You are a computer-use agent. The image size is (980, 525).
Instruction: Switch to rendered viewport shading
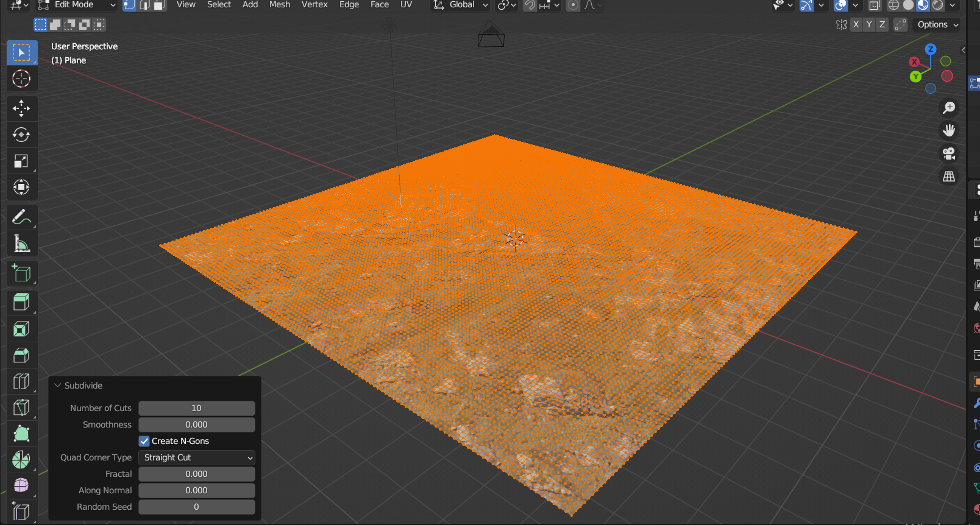click(x=938, y=5)
